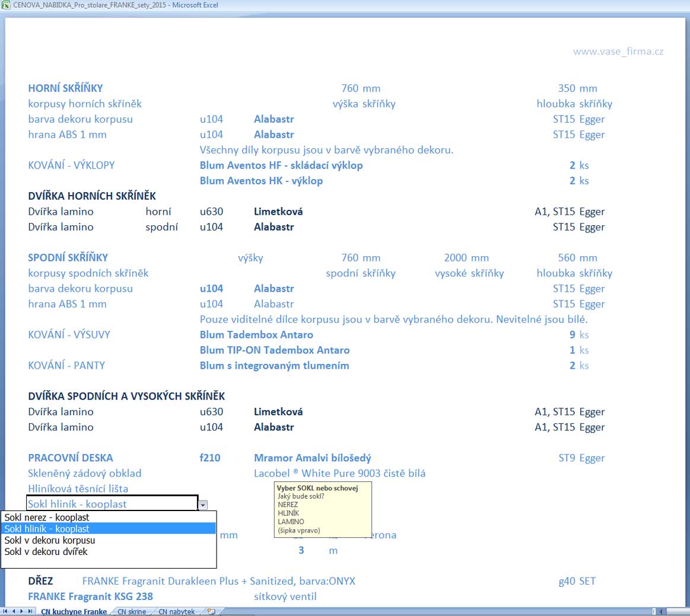Click the 'ST9 Egger' cell

coord(582,458)
